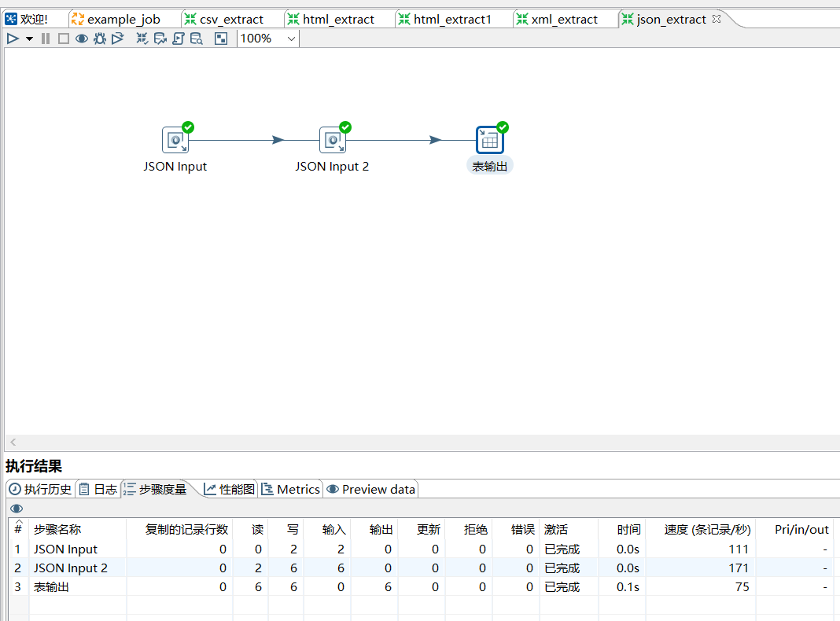840x621 pixels.
Task: Generate SQL for the transformation
Action: coord(178,39)
